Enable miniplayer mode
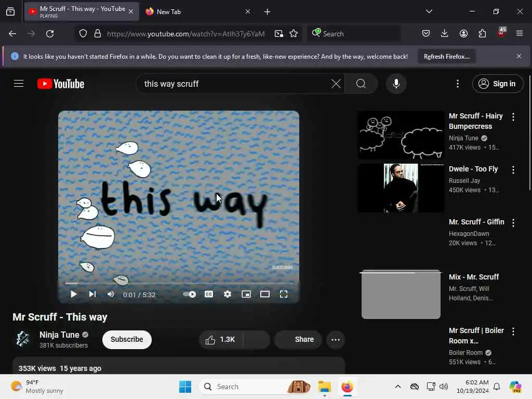Image resolution: width=532 pixels, height=399 pixels. click(x=246, y=294)
